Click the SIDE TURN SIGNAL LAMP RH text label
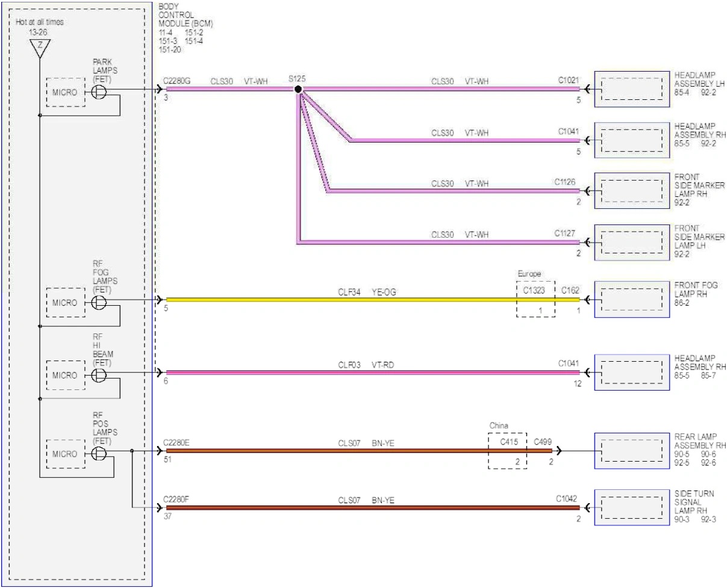 pyautogui.click(x=694, y=502)
